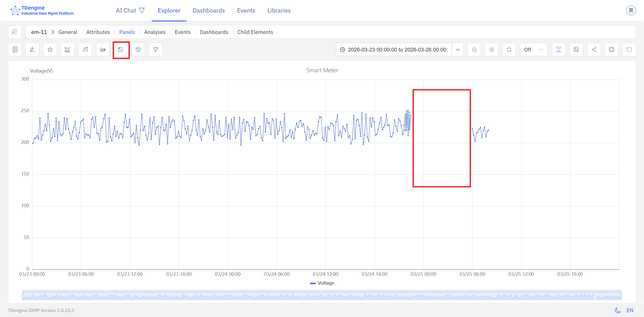Screen dimensions: 644x317
Task: Mark this panel as favorite with the star
Action: coord(50,49)
